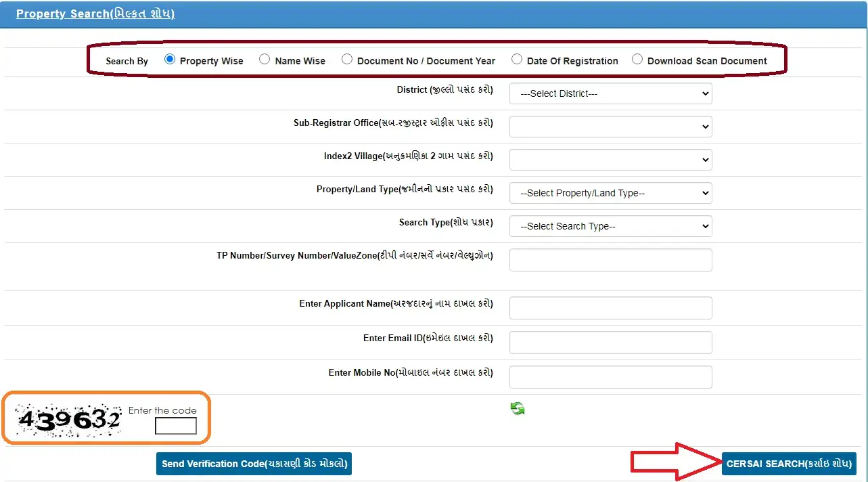Open the Index2 Village dropdown

610,160
